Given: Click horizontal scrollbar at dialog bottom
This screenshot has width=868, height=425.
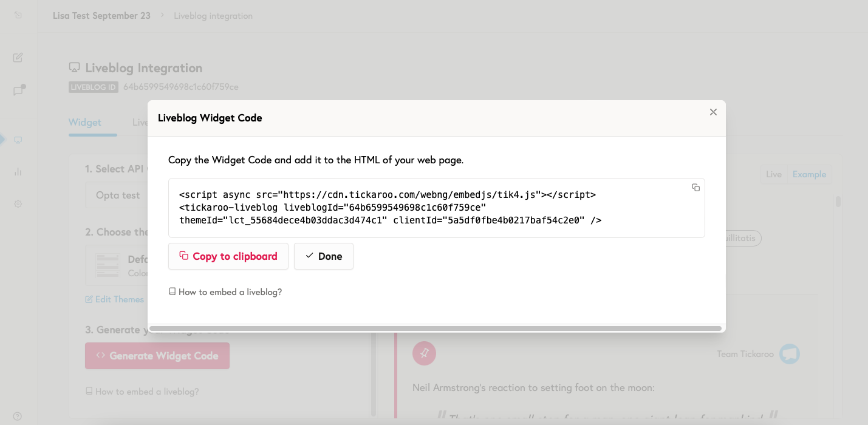Looking at the screenshot, I should [436, 328].
